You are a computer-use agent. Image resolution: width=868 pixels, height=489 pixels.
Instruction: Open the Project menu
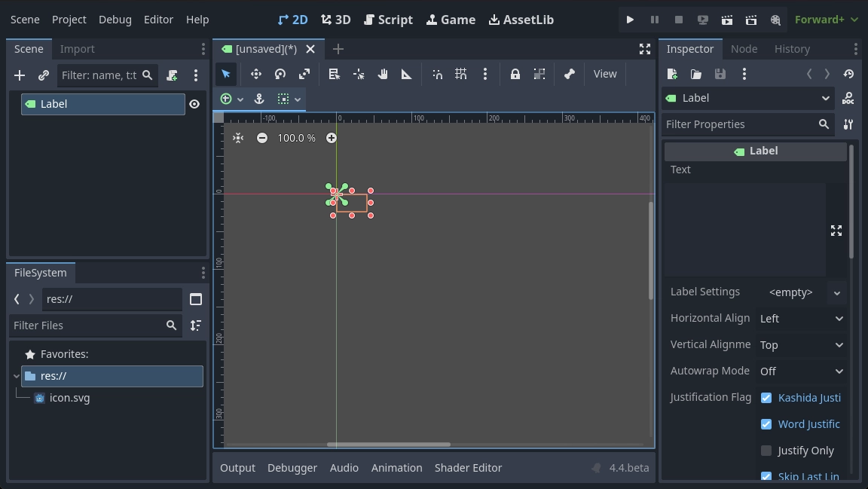click(x=69, y=20)
